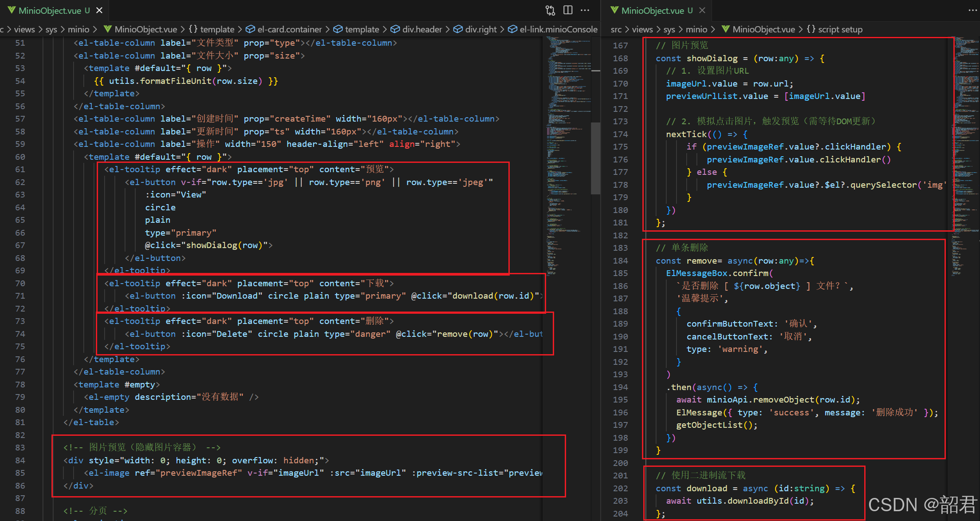Click cube icon before el-card.container breadcrumb
The width and height of the screenshot is (980, 521).
click(251, 29)
